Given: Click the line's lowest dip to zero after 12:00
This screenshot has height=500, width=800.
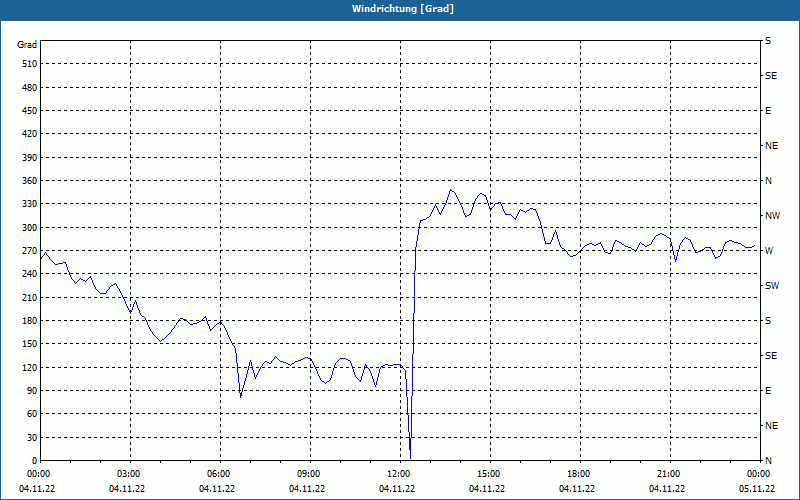Looking at the screenshot, I should [x=411, y=458].
